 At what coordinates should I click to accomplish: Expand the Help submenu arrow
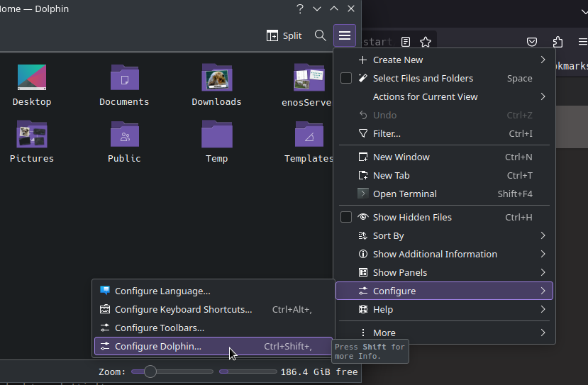[543, 309]
